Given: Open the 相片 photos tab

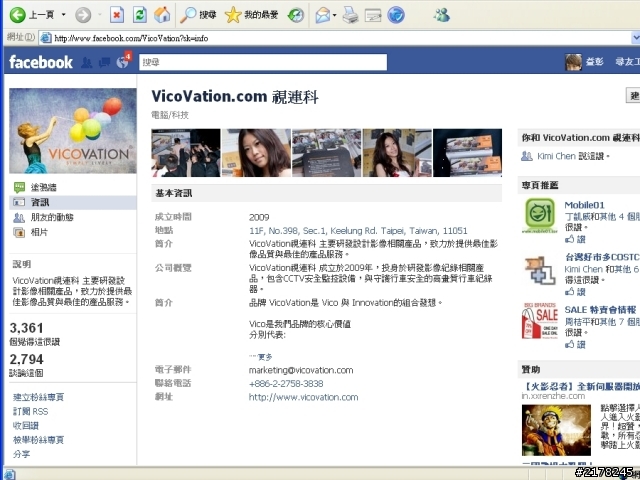Looking at the screenshot, I should [x=39, y=232].
